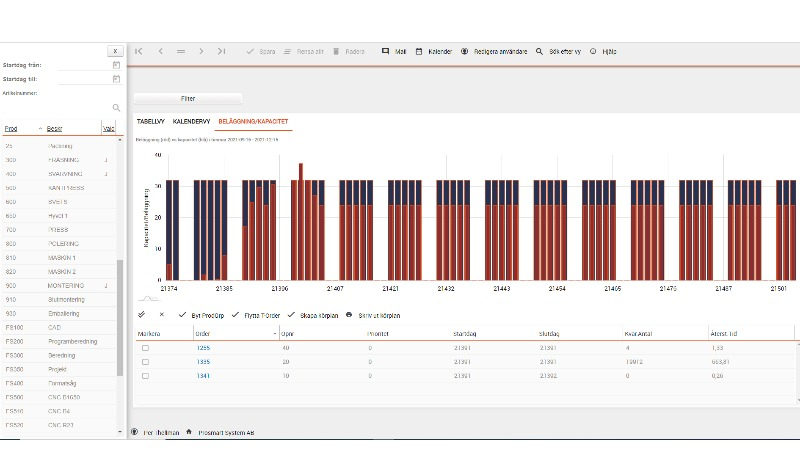Click tall red overload bar near 21396
800x460 pixels.
[301, 221]
